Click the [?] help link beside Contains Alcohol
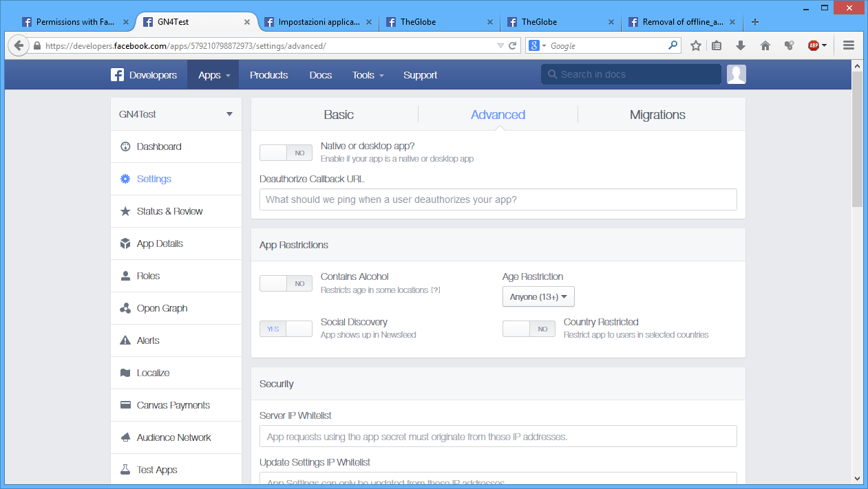Image resolution: width=868 pixels, height=489 pixels. [x=436, y=290]
